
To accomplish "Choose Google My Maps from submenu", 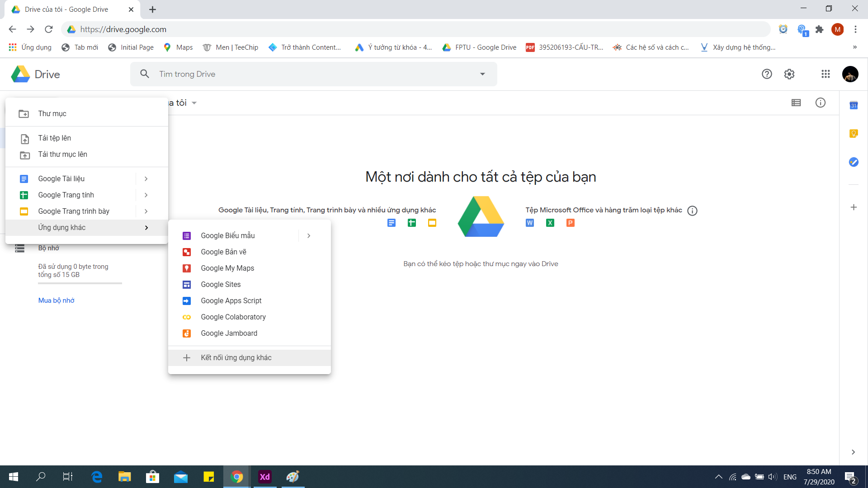I will [250, 268].
